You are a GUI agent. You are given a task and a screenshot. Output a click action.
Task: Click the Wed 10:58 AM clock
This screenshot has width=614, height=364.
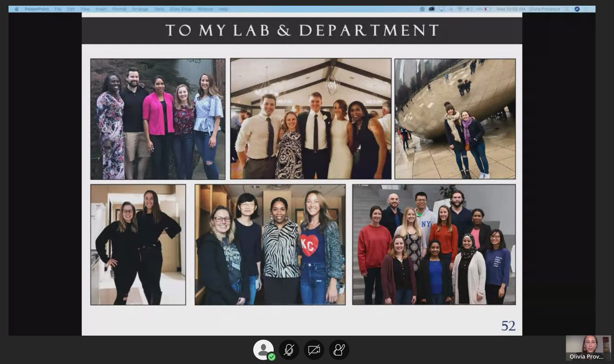(510, 9)
